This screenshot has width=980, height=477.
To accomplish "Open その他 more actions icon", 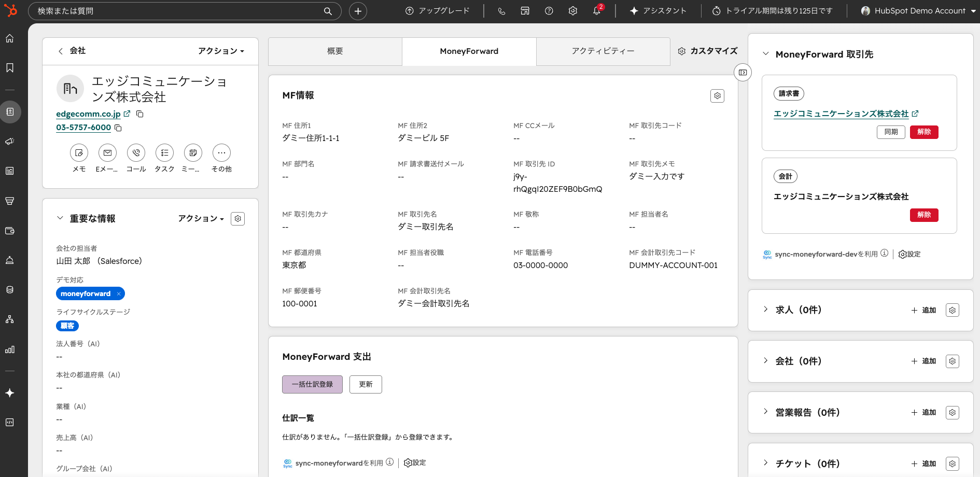I will coord(221,153).
